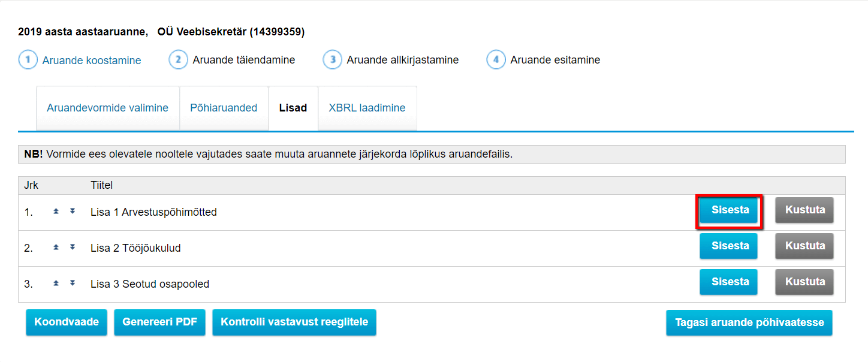This screenshot has width=868, height=362.
Task: Click step 2 circle Aruande täiendamine
Action: point(179,60)
